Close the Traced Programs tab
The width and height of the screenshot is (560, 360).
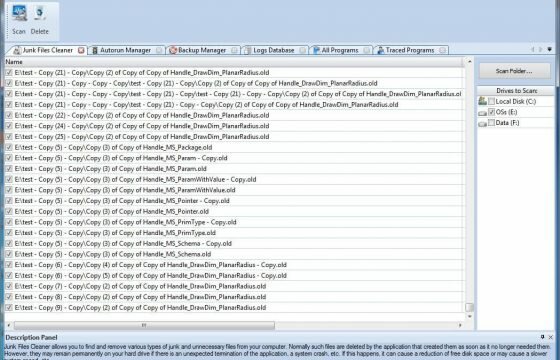(x=442, y=50)
